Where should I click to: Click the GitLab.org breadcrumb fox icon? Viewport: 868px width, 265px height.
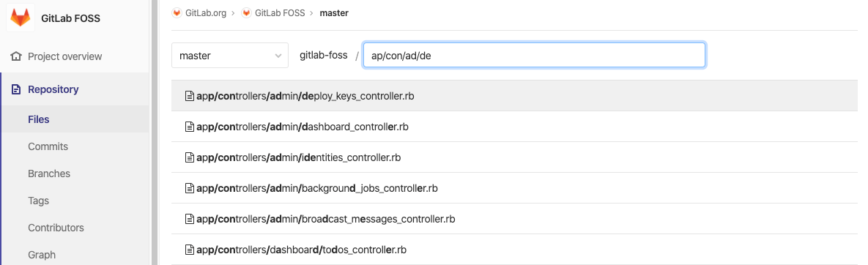point(177,12)
